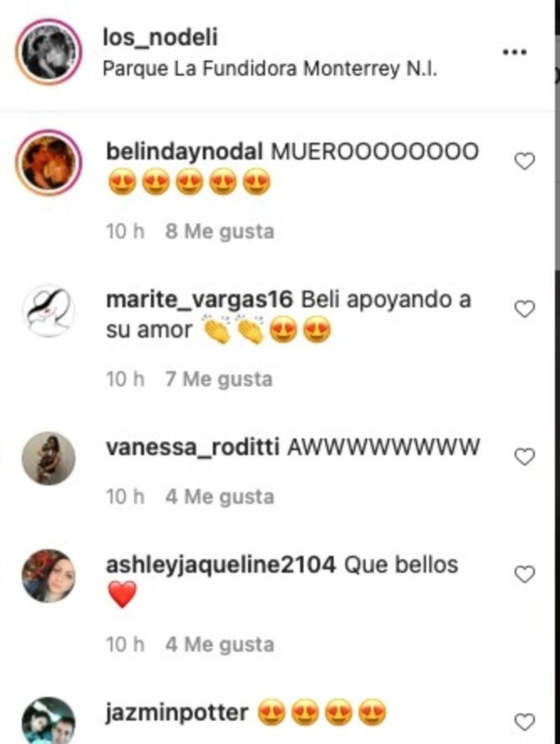
Task: Open jazminpotter's profile photo
Action: (48, 721)
